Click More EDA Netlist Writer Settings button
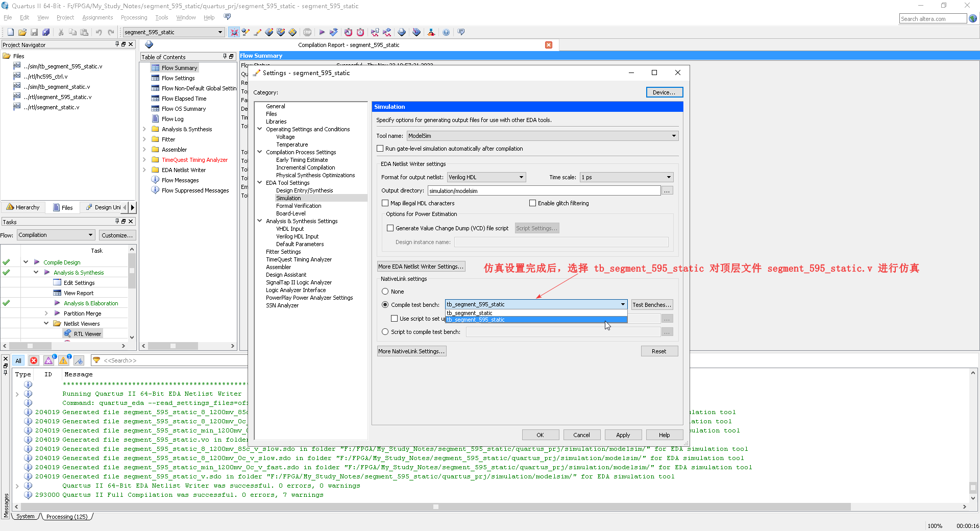Viewport: 980px width, 531px height. 421,267
